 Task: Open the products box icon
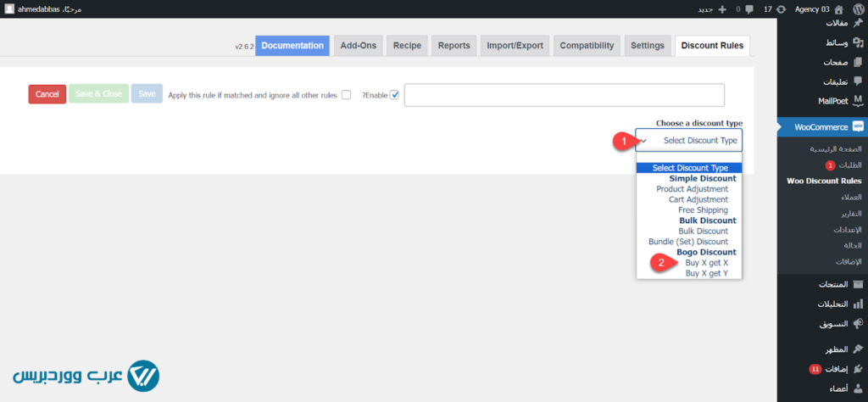click(858, 284)
